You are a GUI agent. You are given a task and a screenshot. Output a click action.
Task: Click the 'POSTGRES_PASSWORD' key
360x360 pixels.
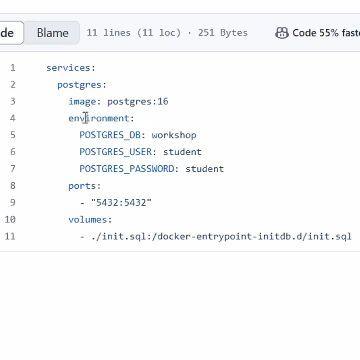127,169
